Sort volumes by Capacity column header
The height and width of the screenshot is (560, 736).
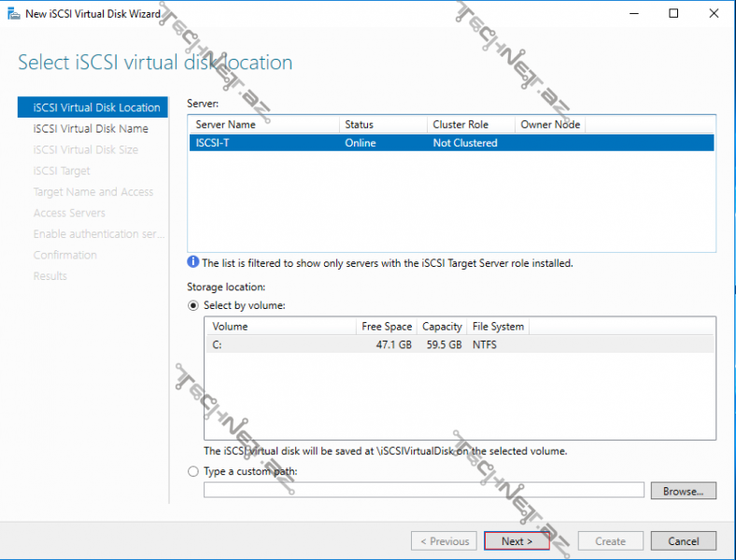[442, 327]
